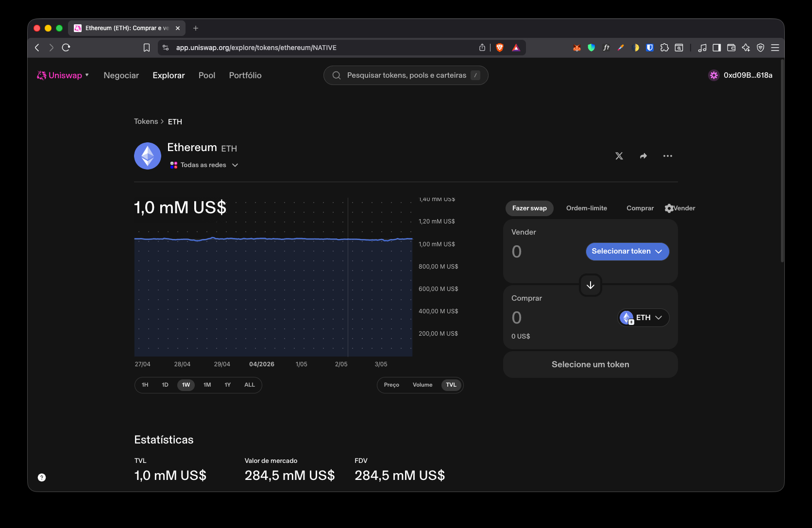The height and width of the screenshot is (528, 812).
Task: Switch chart to Preço
Action: [391, 385]
